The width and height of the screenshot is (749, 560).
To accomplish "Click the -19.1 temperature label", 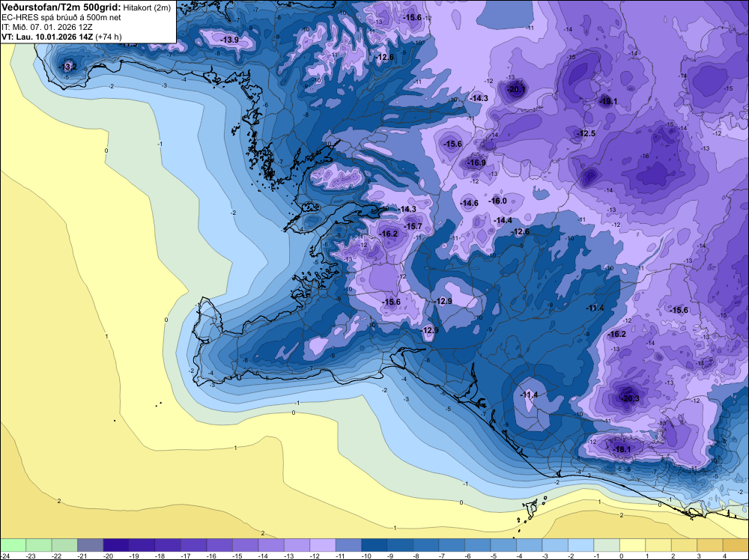I will (609, 101).
